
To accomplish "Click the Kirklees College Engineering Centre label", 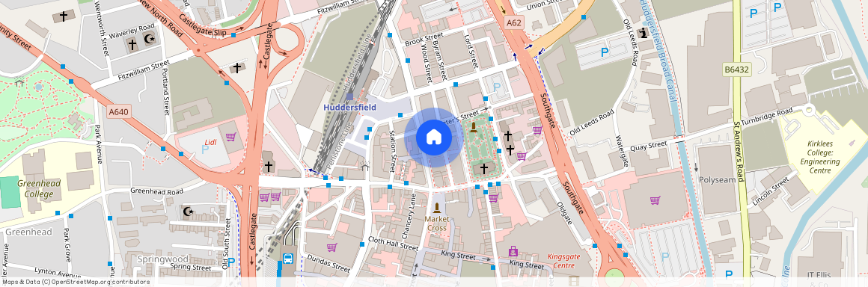I will tap(819, 157).
